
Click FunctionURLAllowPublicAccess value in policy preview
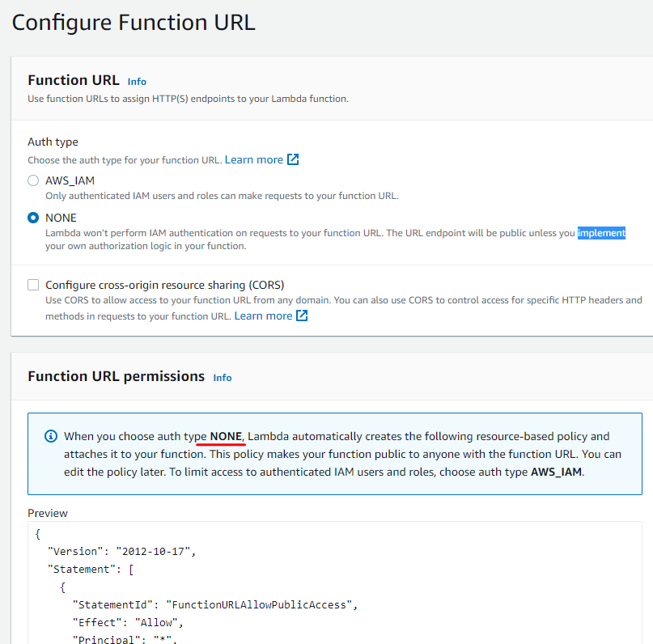tap(261, 604)
